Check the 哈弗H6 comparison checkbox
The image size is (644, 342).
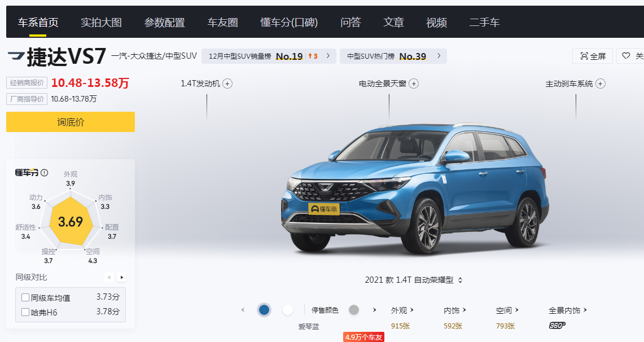tap(25, 312)
